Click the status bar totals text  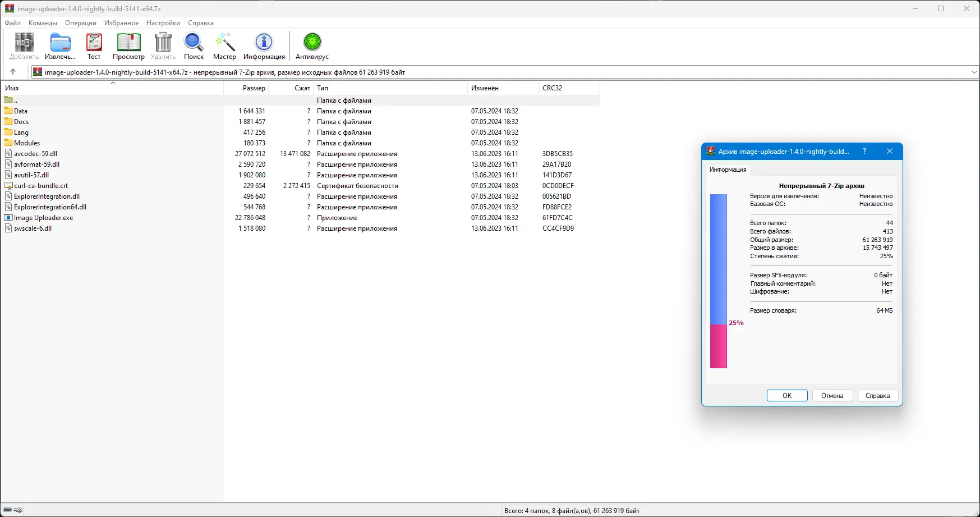[572, 510]
